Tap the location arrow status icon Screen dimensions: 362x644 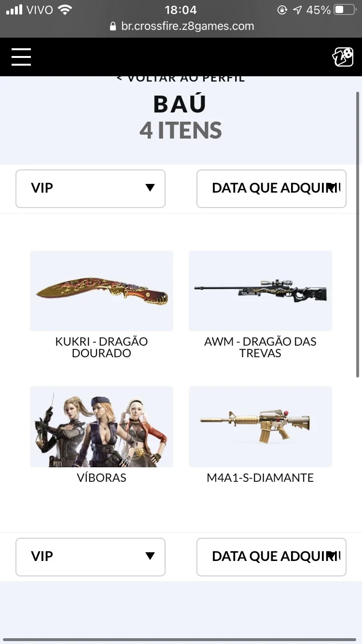[x=297, y=10]
